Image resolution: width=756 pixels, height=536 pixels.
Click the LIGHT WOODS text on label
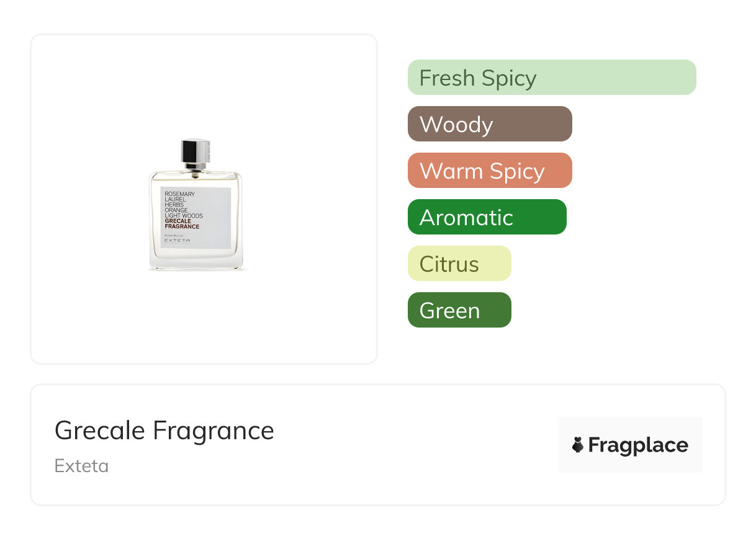point(184,216)
